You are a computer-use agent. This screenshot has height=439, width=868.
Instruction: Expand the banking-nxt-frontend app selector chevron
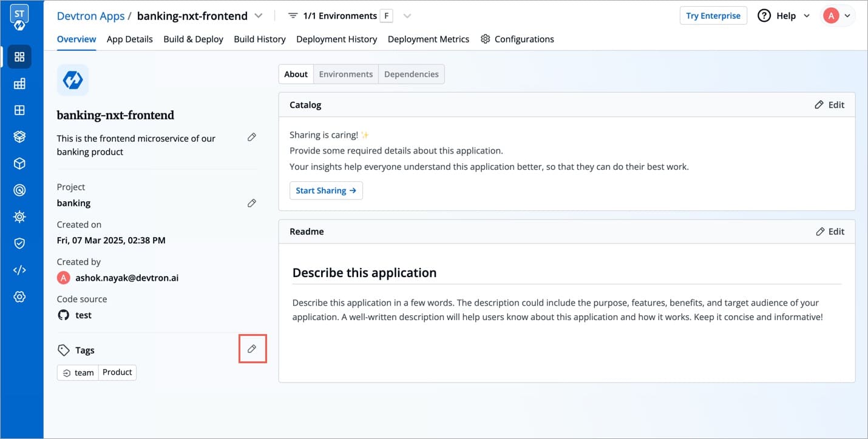(x=259, y=16)
